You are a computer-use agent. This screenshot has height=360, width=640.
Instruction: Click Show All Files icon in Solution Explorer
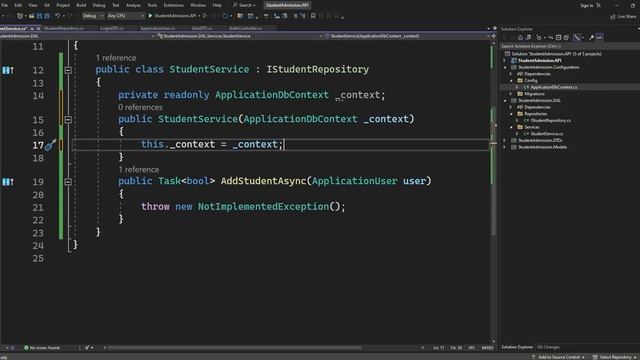point(566,38)
